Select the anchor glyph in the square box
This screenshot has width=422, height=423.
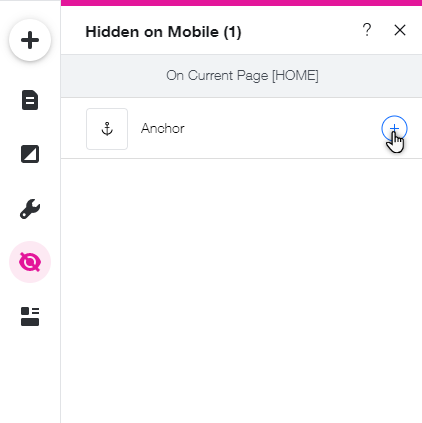point(107,129)
